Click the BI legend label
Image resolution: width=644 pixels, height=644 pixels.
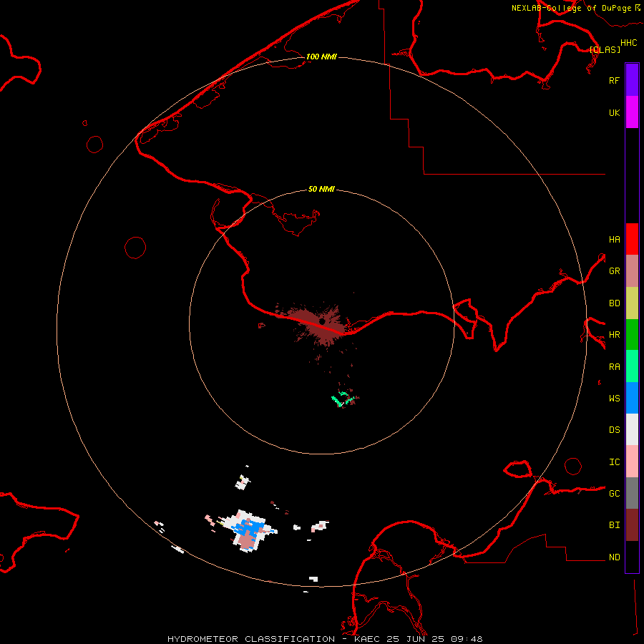pyautogui.click(x=614, y=525)
